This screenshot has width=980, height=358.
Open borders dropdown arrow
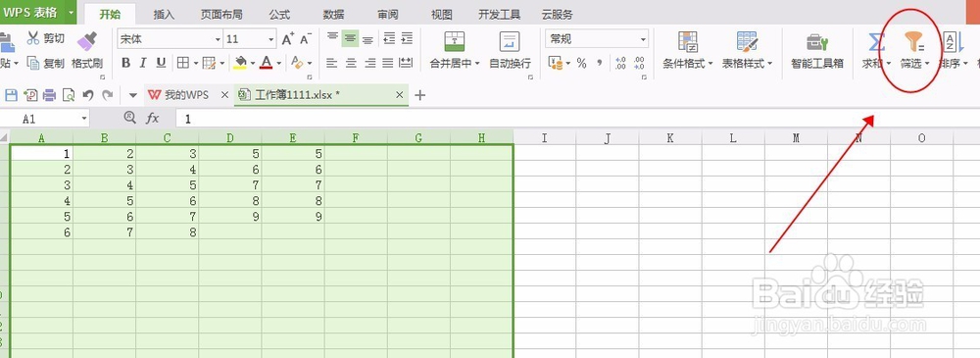point(196,63)
